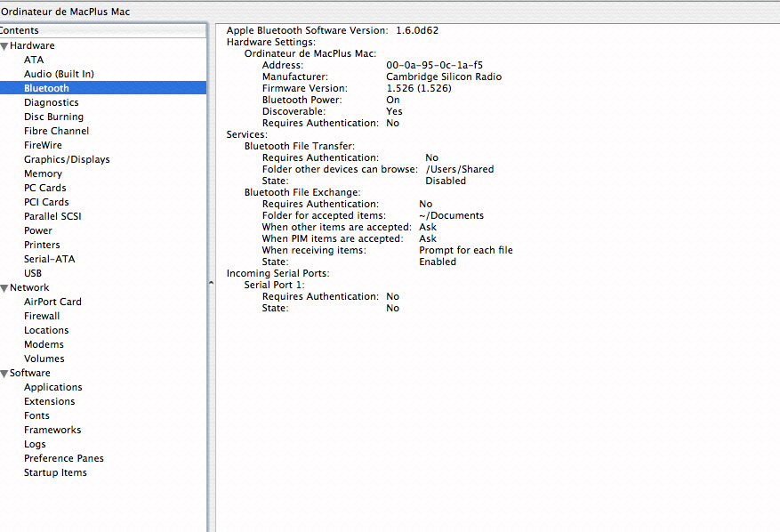Click the Bluetooth address 00-0a-95-0c-1a-f5

[x=434, y=65]
